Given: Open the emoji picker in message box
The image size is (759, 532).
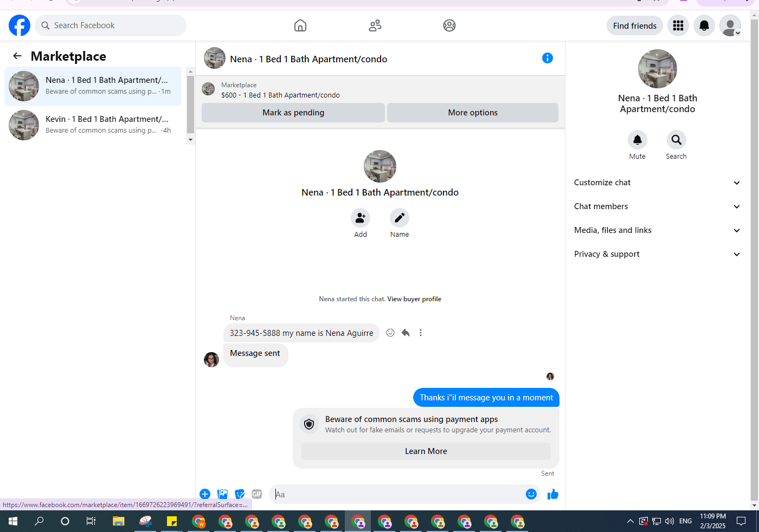Looking at the screenshot, I should tap(531, 494).
